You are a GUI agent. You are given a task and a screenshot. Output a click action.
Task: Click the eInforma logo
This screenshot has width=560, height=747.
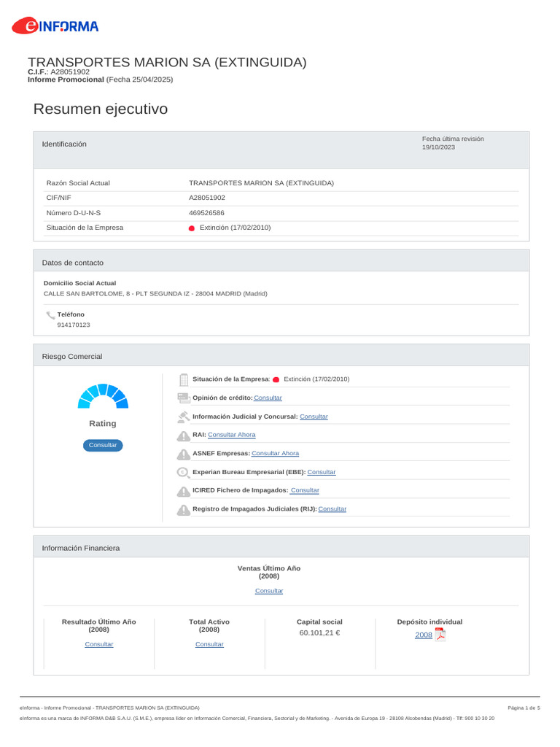(55, 26)
